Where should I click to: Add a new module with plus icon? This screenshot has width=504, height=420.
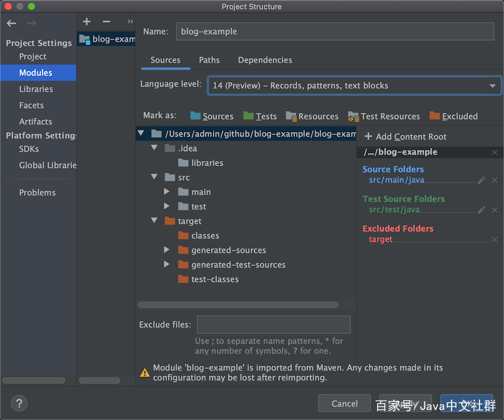(87, 22)
